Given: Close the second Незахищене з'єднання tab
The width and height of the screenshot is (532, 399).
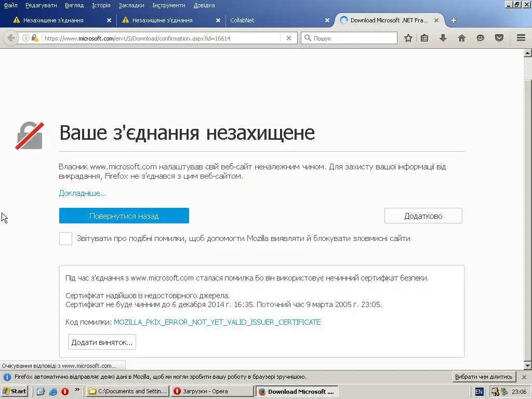Looking at the screenshot, I should [218, 20].
